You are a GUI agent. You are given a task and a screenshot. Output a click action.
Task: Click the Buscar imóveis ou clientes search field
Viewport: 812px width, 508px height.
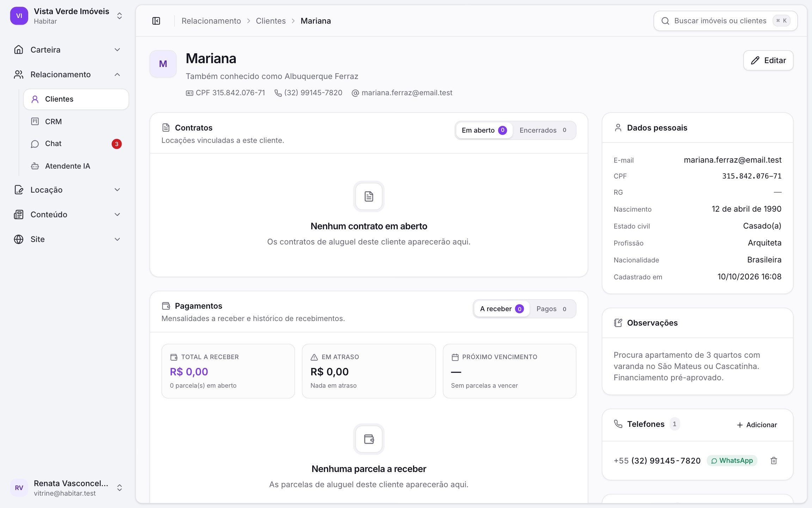tap(725, 21)
